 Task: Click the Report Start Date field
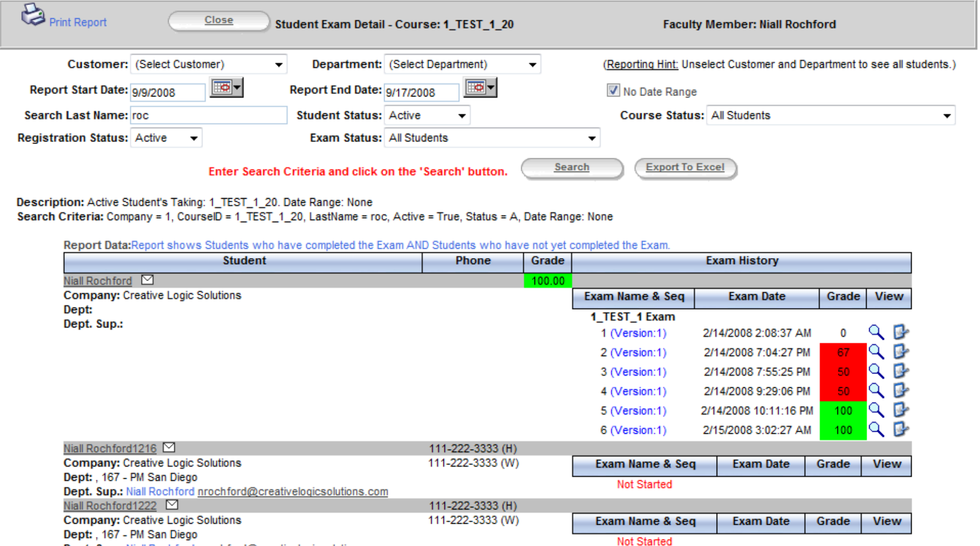(x=168, y=92)
